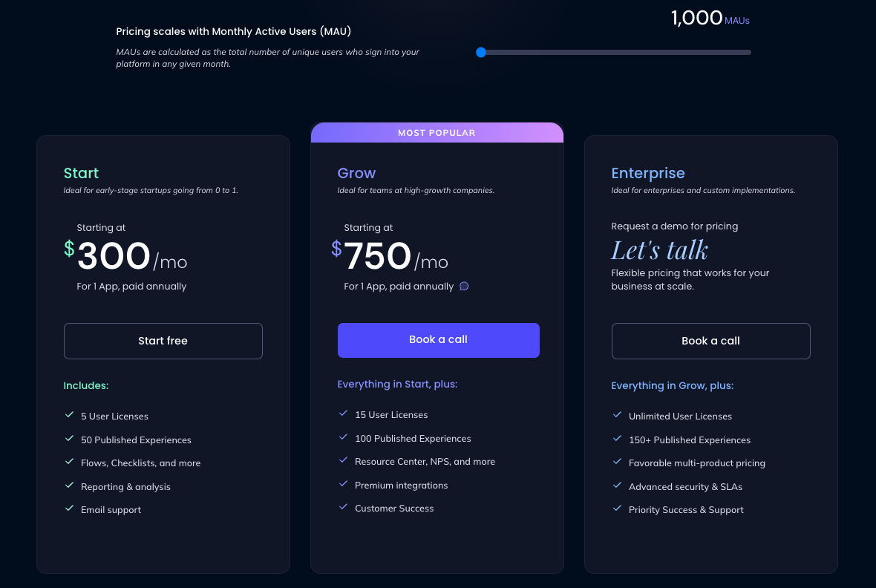The height and width of the screenshot is (588, 876).
Task: Click the info bubble icon beside Grow annual pricing
Action: (464, 286)
